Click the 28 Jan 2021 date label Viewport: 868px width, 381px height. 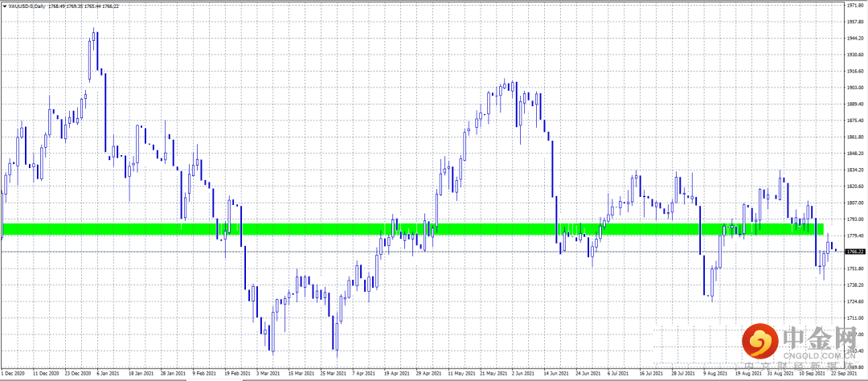(x=175, y=374)
